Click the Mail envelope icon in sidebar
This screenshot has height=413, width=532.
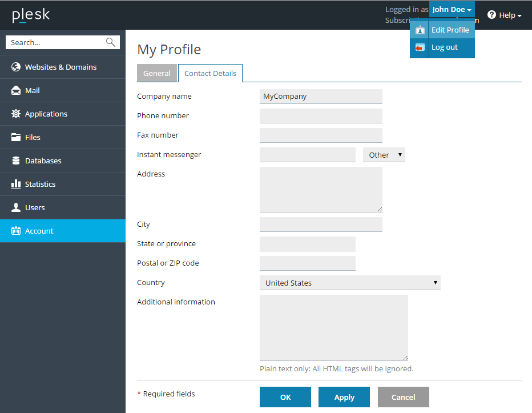pos(16,90)
